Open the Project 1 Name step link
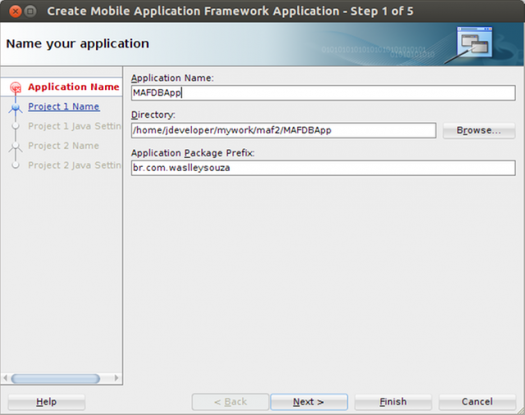The image size is (525, 415). pyautogui.click(x=64, y=107)
